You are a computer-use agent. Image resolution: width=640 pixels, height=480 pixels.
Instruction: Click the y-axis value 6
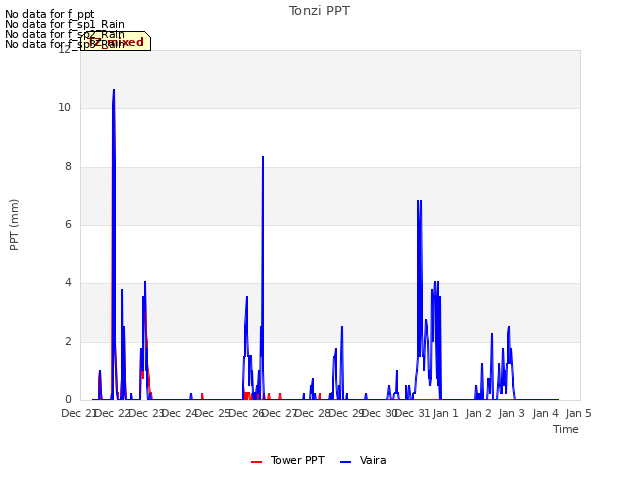pyautogui.click(x=68, y=224)
